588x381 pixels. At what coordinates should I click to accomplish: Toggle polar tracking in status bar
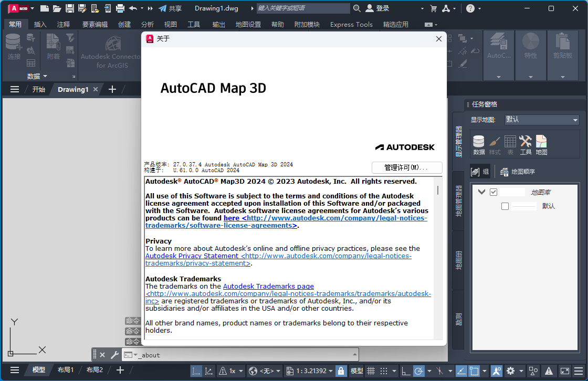[419, 371]
